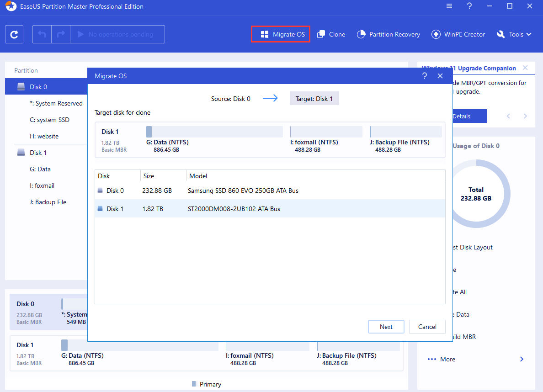Click the More option in the right panel
This screenshot has width=543, height=392.
(x=447, y=359)
